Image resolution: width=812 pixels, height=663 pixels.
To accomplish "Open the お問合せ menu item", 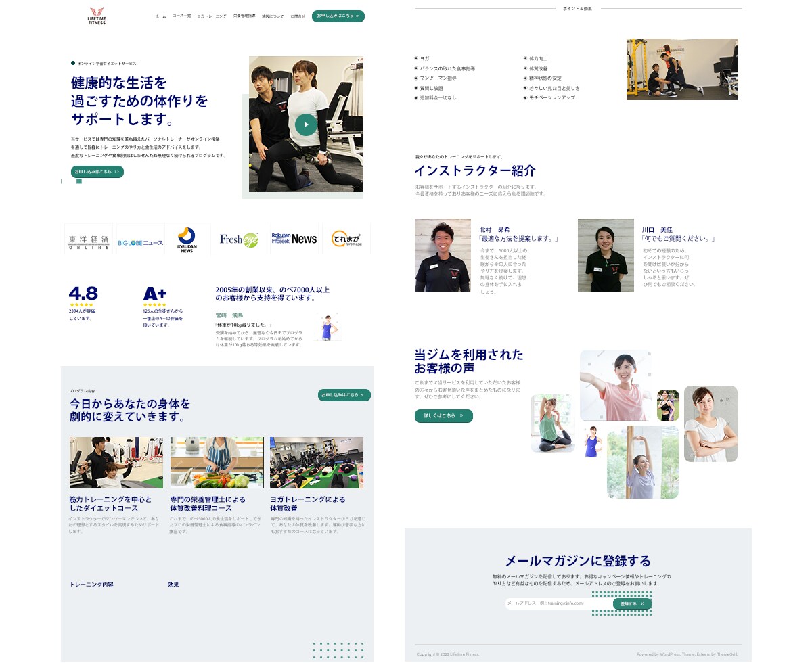I will pyautogui.click(x=298, y=16).
